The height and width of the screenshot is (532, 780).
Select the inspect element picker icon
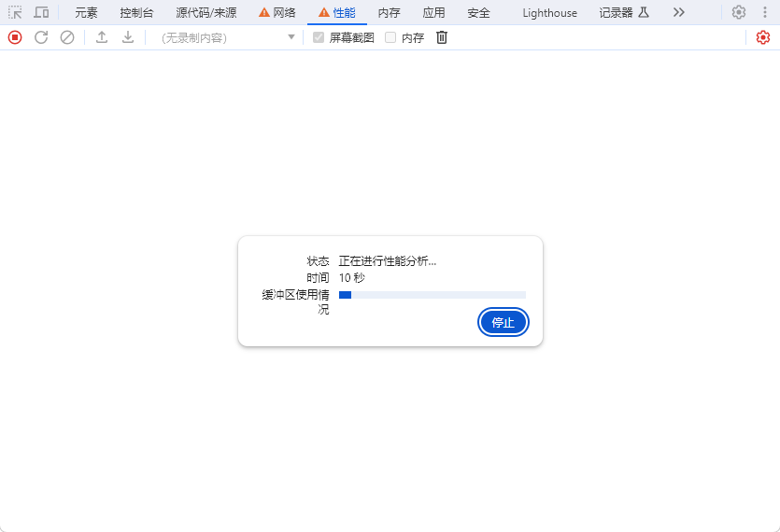pos(15,12)
